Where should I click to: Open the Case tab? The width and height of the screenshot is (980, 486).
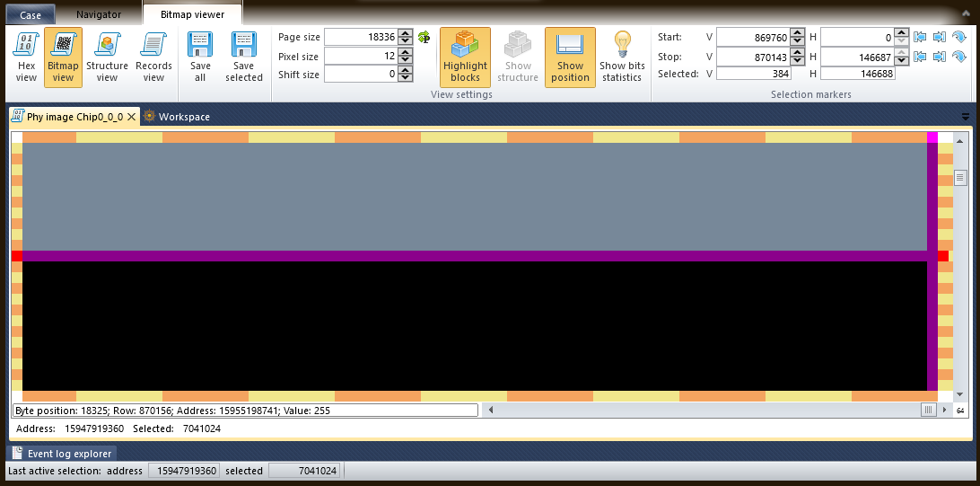[x=31, y=15]
